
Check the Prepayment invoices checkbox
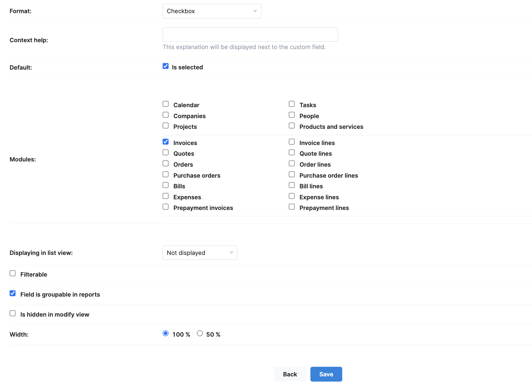(x=166, y=207)
